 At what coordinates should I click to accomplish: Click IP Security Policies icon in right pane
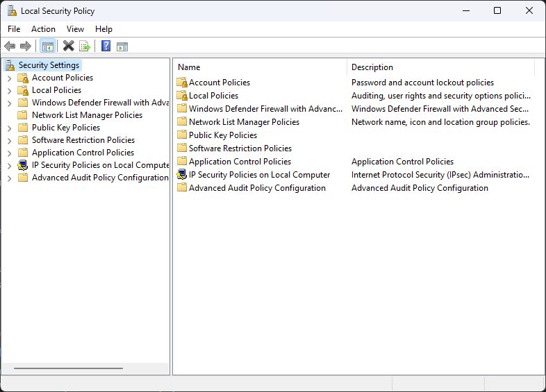(182, 175)
